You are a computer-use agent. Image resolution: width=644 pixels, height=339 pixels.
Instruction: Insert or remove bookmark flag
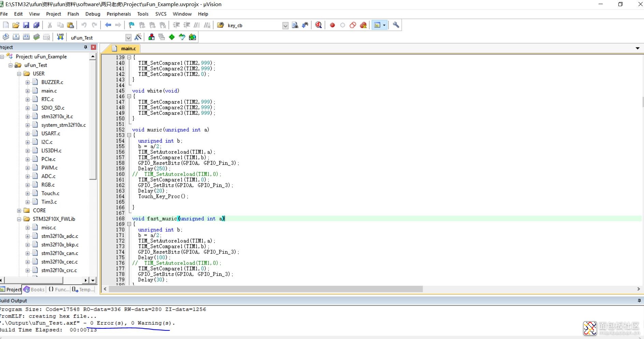coord(132,25)
